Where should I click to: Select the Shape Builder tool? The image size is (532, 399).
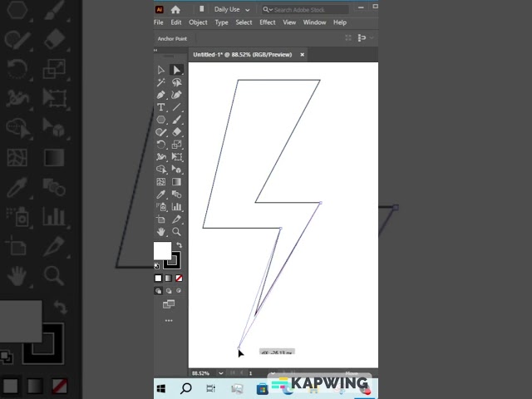[x=160, y=169]
